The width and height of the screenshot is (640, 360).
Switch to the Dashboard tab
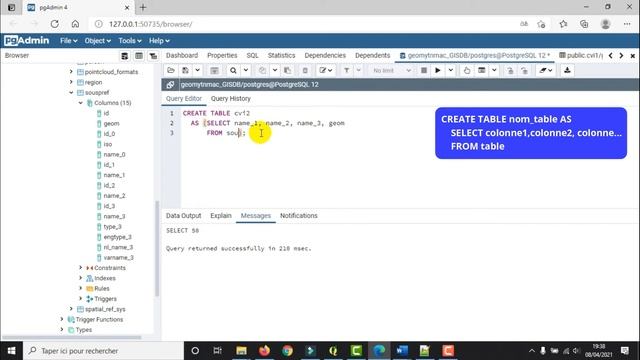(x=182, y=56)
